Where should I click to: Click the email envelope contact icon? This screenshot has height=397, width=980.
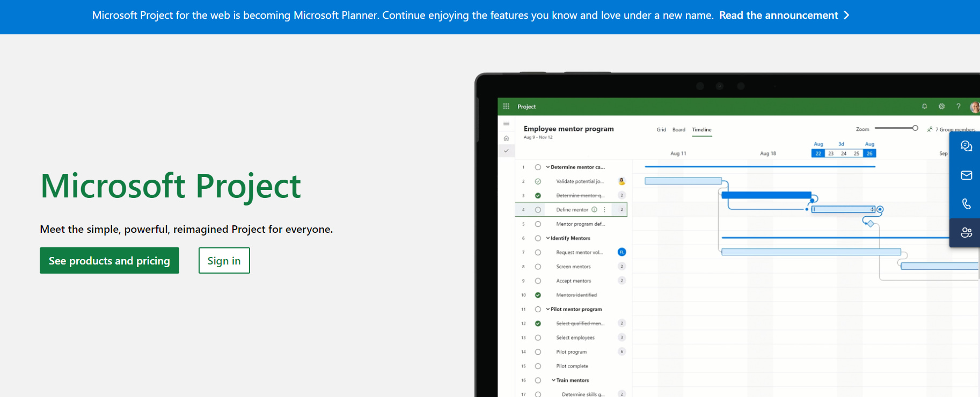click(966, 175)
